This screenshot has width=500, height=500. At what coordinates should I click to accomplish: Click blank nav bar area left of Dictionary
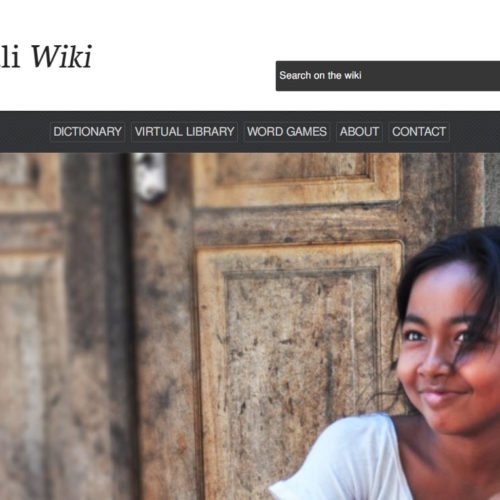point(24,132)
